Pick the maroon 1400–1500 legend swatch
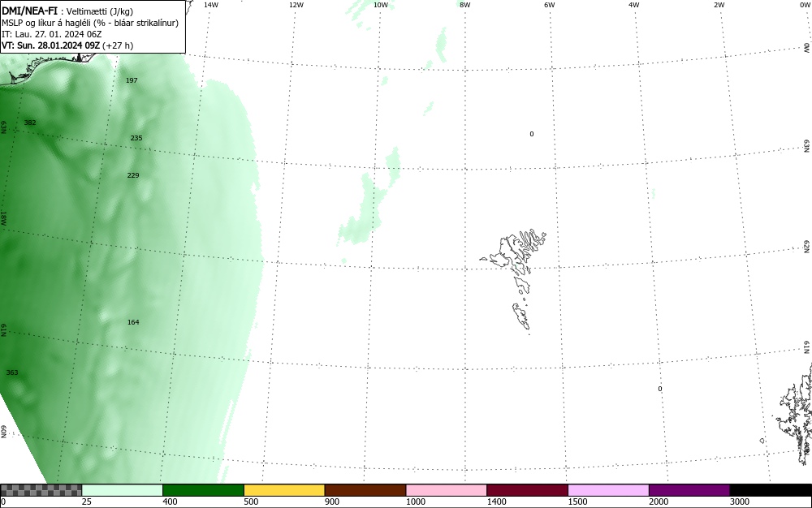Image resolution: width=812 pixels, height=508 pixels. coord(527,490)
